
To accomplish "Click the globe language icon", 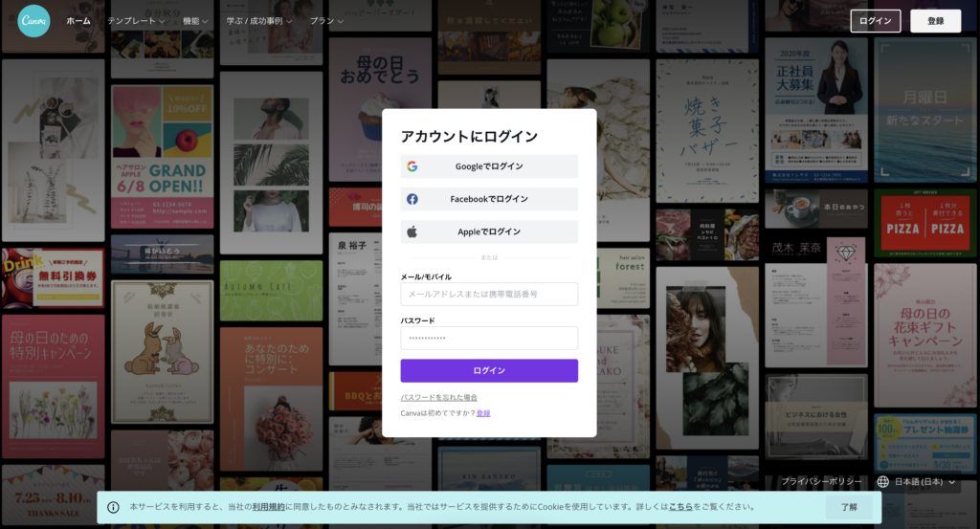I will [882, 482].
